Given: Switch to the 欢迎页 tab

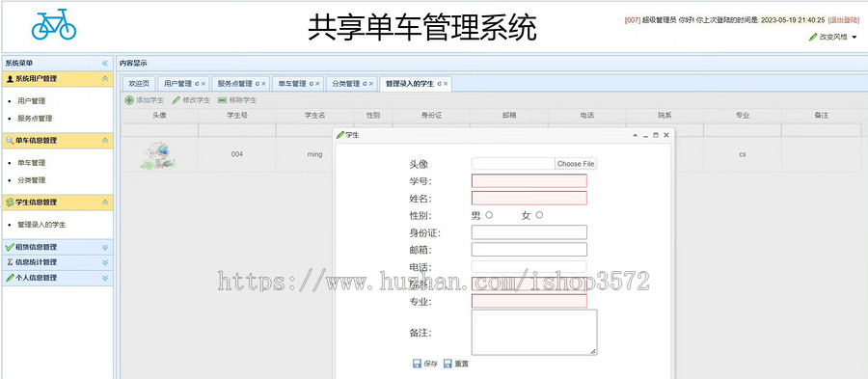Looking at the screenshot, I should pos(139,84).
